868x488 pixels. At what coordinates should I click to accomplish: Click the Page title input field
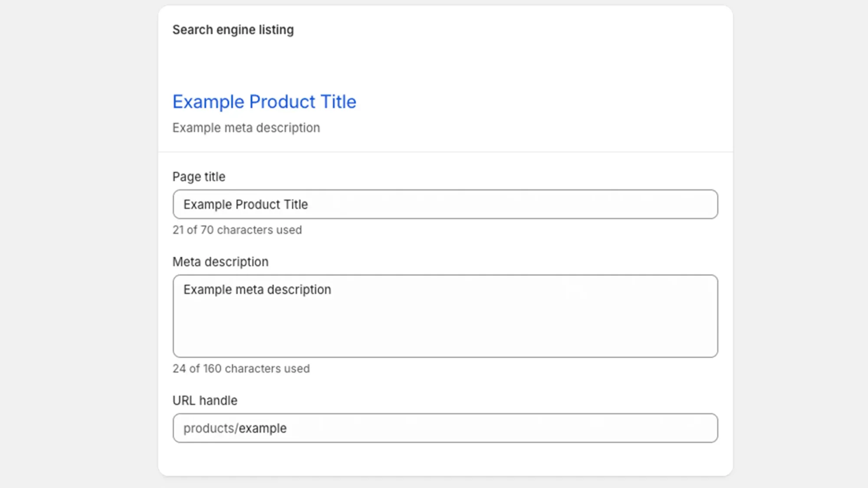coord(445,204)
